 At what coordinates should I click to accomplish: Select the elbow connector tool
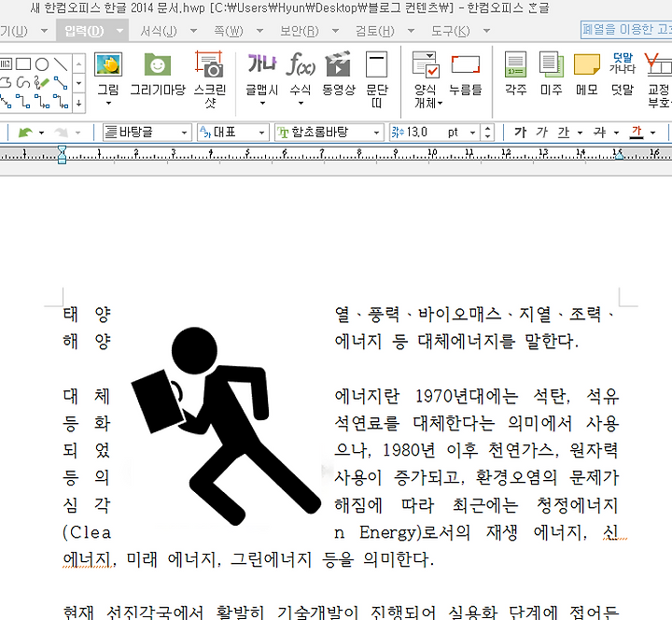[x=23, y=102]
